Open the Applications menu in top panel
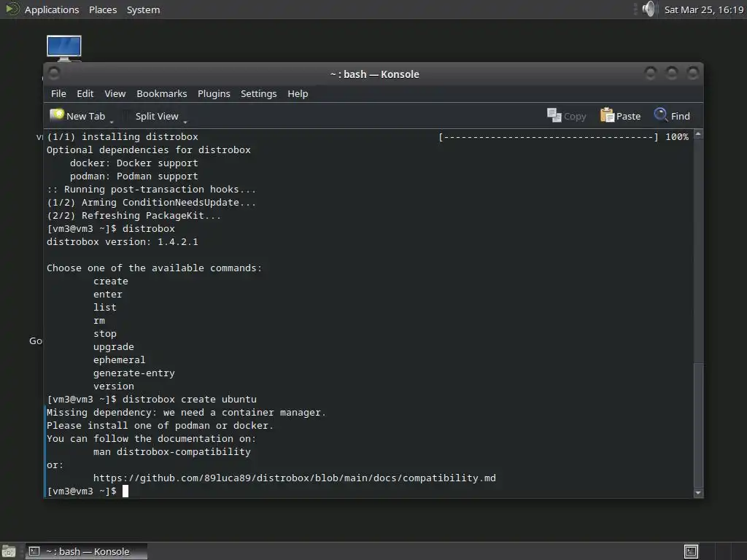Image resolution: width=747 pixels, height=560 pixels. (x=52, y=9)
